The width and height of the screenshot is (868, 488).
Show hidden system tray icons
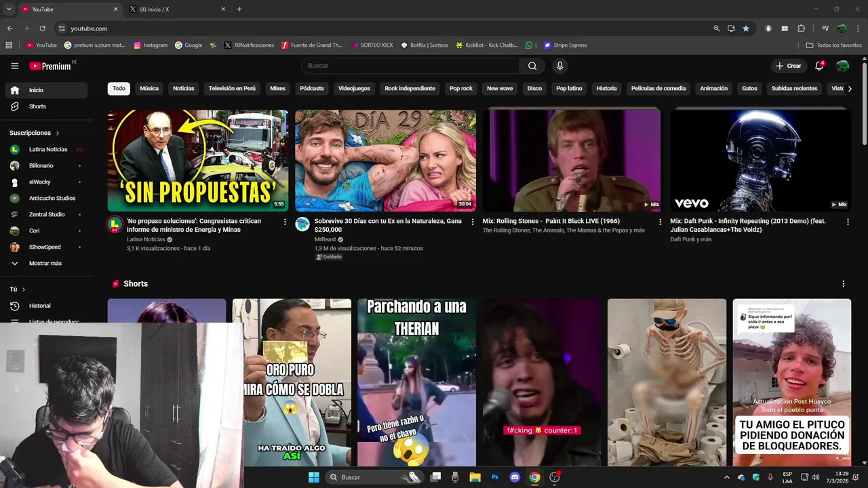pos(727,477)
